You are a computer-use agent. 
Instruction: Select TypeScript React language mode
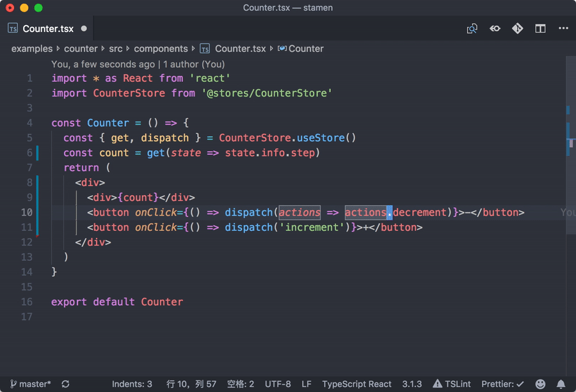pyautogui.click(x=356, y=384)
